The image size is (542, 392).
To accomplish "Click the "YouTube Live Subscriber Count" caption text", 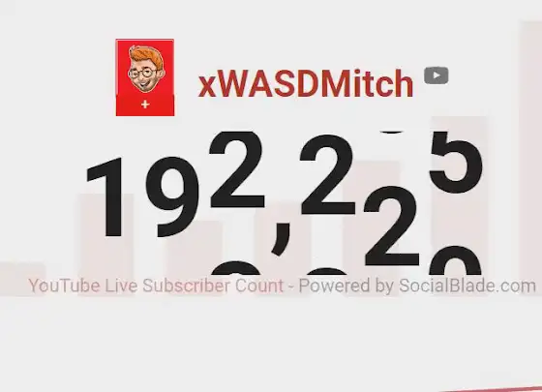I will [x=156, y=286].
